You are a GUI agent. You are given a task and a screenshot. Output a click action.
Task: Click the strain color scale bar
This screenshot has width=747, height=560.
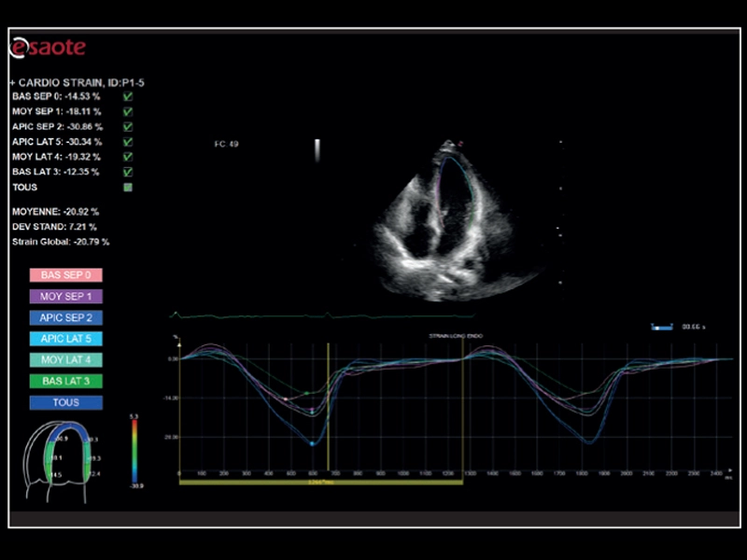pos(134,451)
